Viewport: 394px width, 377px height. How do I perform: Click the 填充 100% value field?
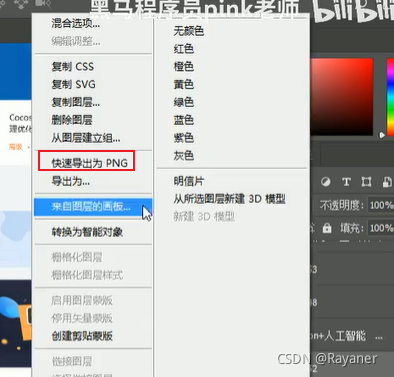[x=381, y=228]
